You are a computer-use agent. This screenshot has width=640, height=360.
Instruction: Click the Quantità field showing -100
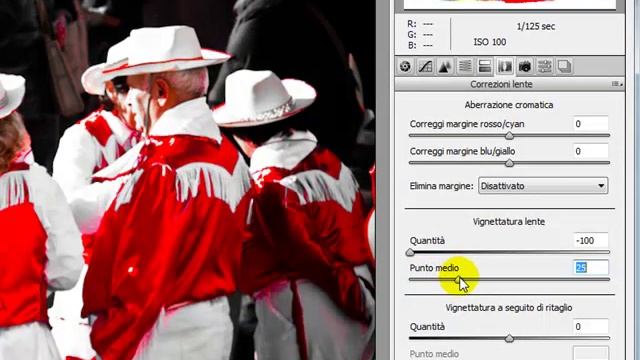tap(591, 240)
